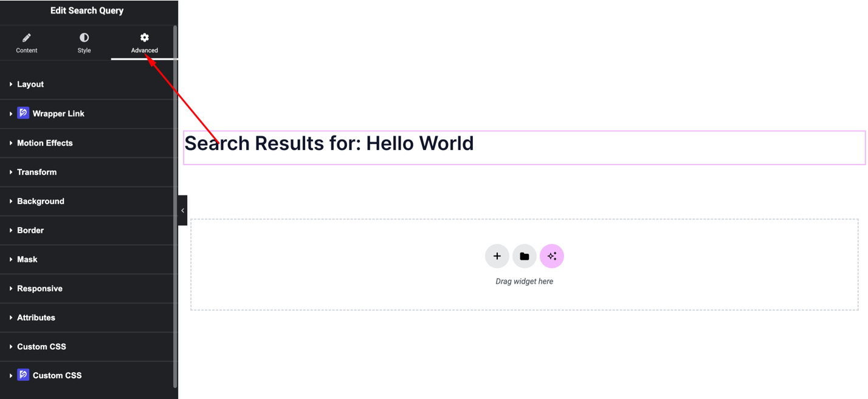The height and width of the screenshot is (399, 868).
Task: Open the Responsive settings section
Action: (x=40, y=288)
